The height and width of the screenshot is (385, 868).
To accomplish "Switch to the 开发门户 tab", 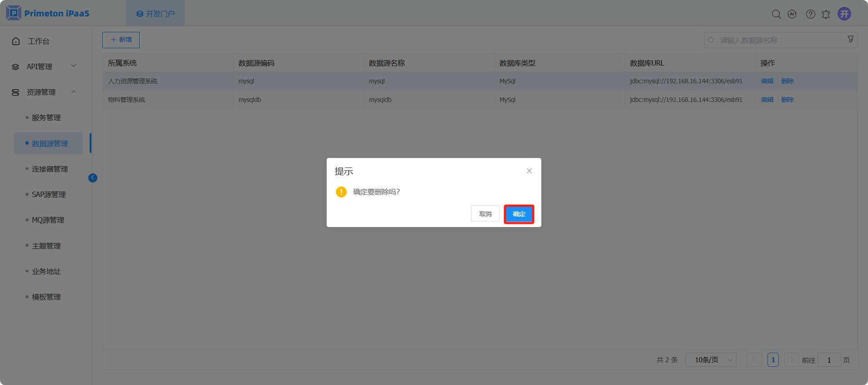I will point(155,14).
